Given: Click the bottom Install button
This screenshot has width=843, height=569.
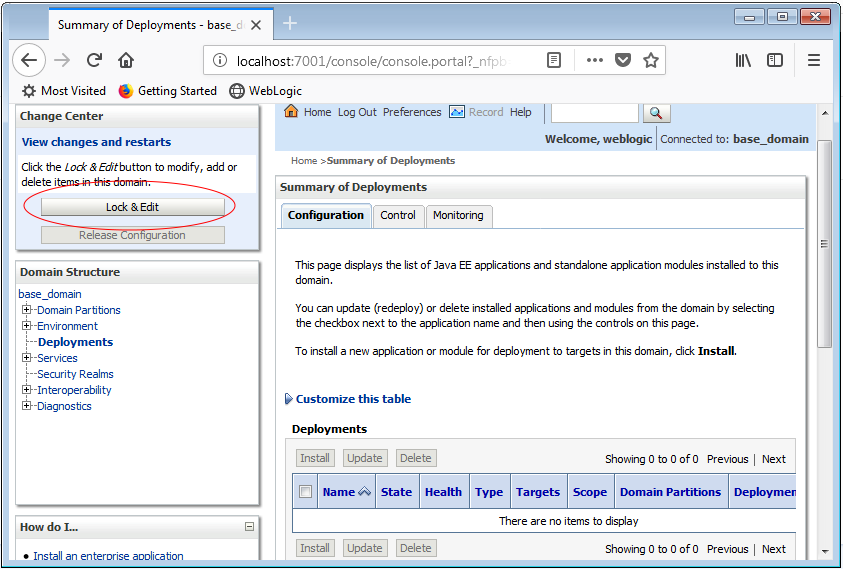Looking at the screenshot, I should 315,548.
